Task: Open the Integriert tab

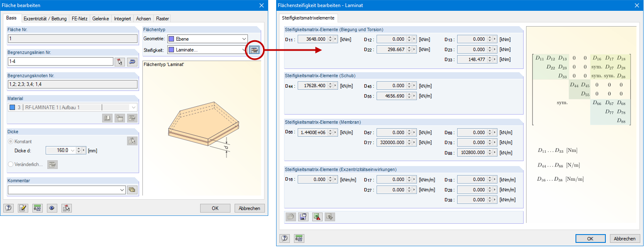Action: click(x=122, y=19)
